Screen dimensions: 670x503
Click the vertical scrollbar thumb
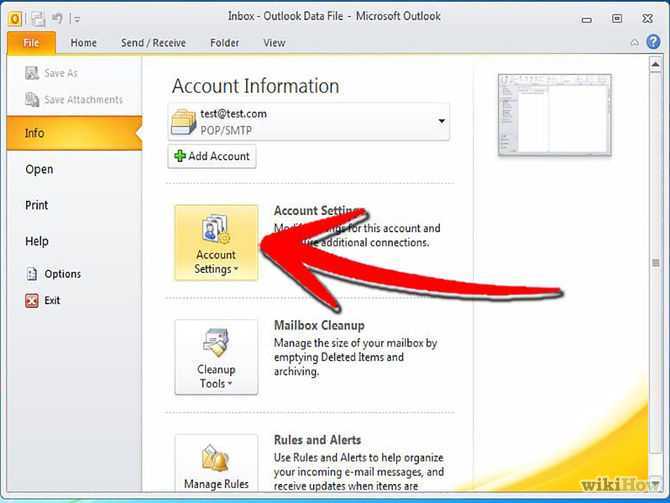655,263
